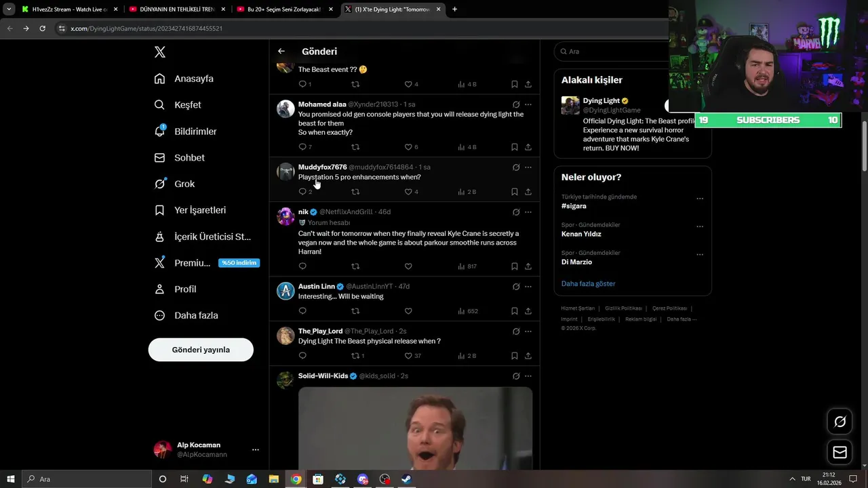Open more options for Di Marzio trend
Viewport: 868px width, 488px height.
click(700, 255)
